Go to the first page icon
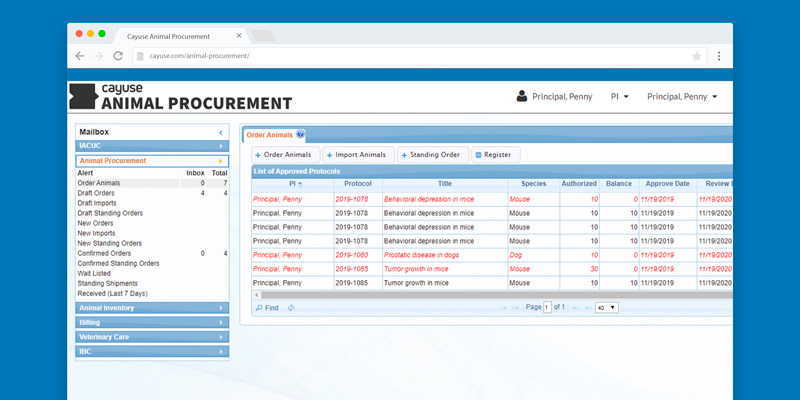 (x=503, y=308)
